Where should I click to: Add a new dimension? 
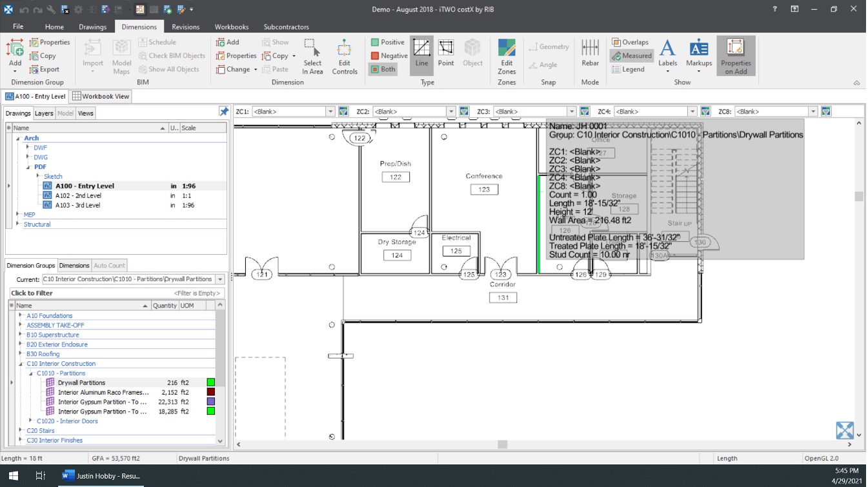227,42
